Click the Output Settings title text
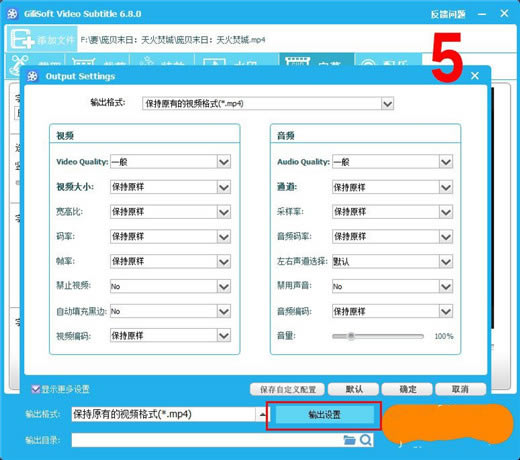This screenshot has width=520, height=460. click(80, 76)
